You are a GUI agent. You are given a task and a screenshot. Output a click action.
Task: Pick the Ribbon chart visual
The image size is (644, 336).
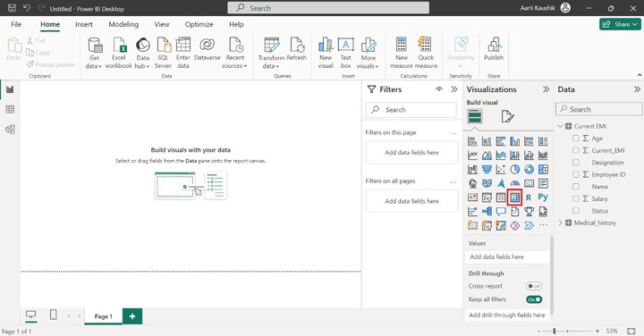coord(543,155)
